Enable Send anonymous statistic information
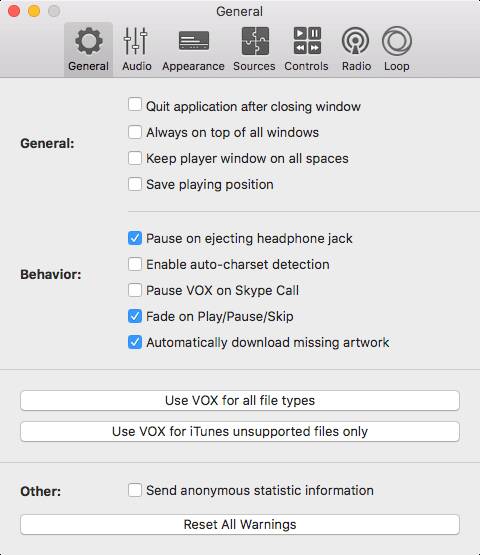The image size is (480, 555). click(x=135, y=490)
